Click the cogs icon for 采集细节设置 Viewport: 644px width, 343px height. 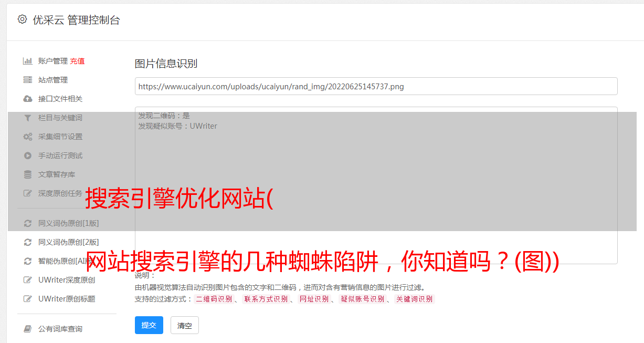pyautogui.click(x=28, y=137)
